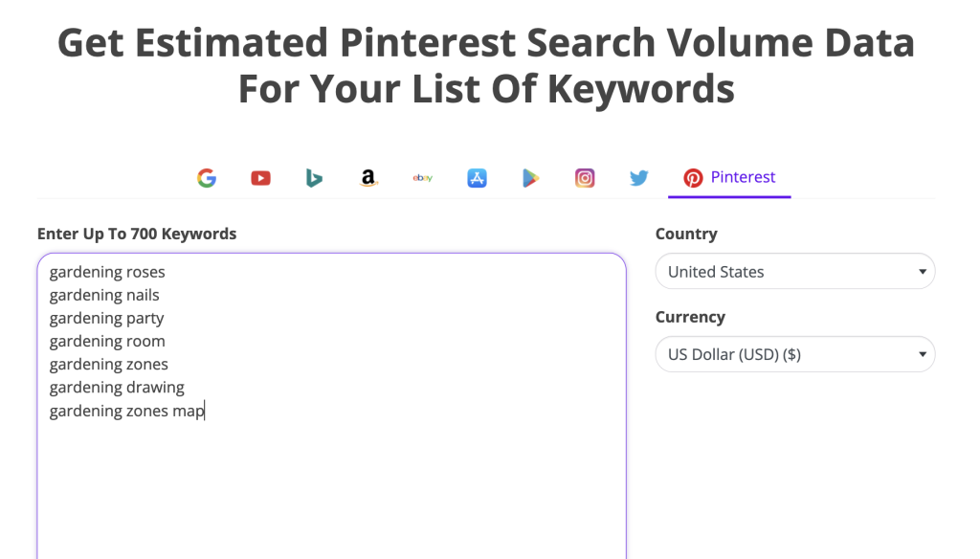Open the App Store keyword source icon
This screenshot has width=980, height=559.
pyautogui.click(x=477, y=178)
